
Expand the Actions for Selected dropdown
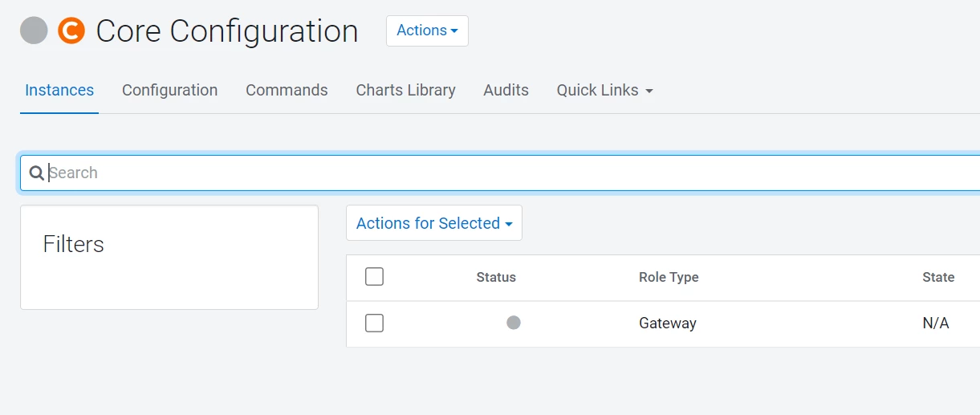point(434,223)
